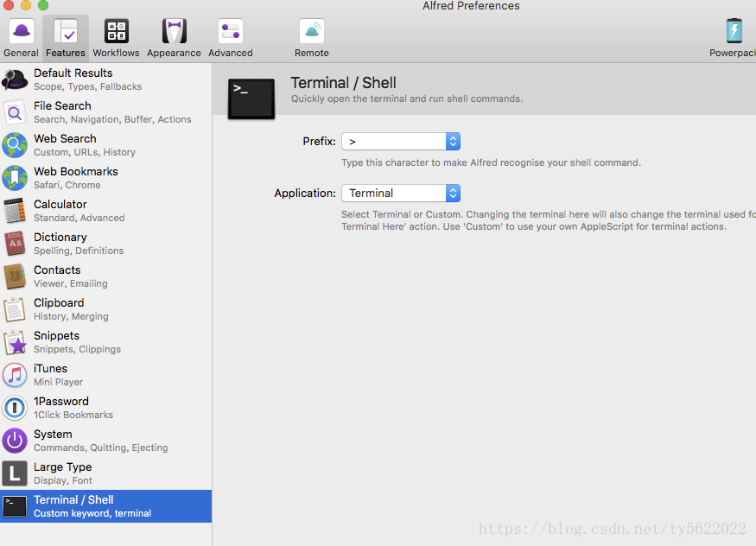Click the large terminal prompt icon in header
756x546 pixels.
(x=251, y=98)
